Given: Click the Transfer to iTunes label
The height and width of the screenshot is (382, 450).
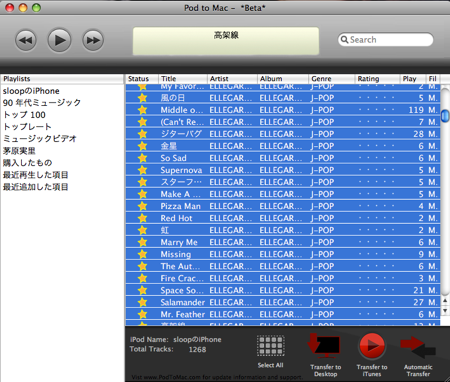Looking at the screenshot, I should click(372, 370).
